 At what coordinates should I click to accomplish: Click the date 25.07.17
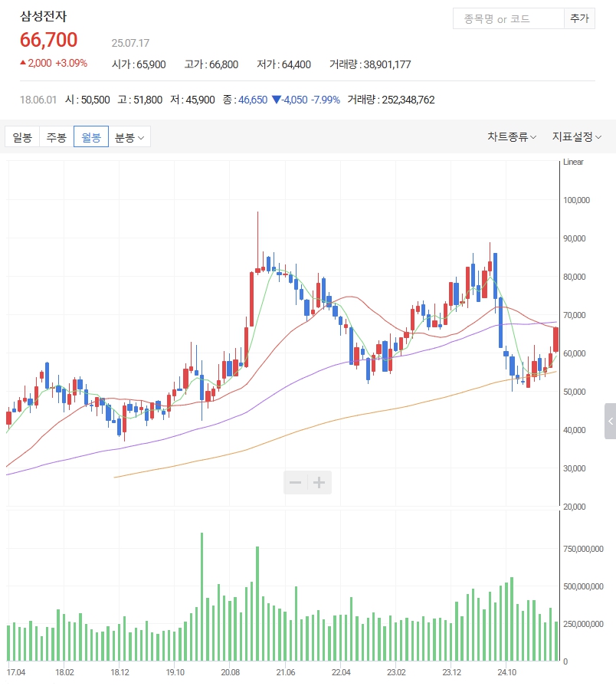130,43
